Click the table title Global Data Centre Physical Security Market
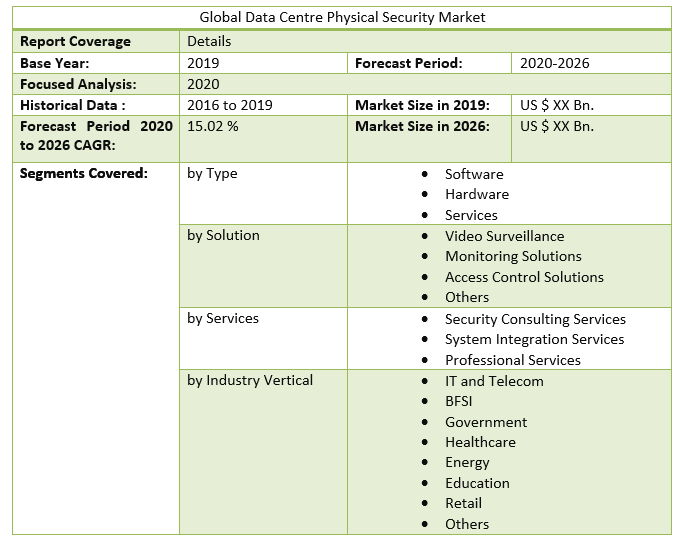 [x=342, y=17]
